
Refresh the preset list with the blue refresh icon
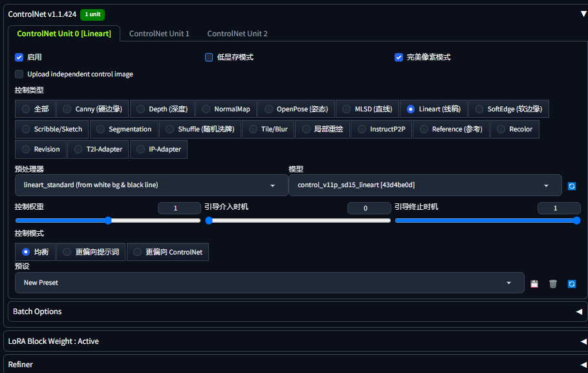pos(571,283)
